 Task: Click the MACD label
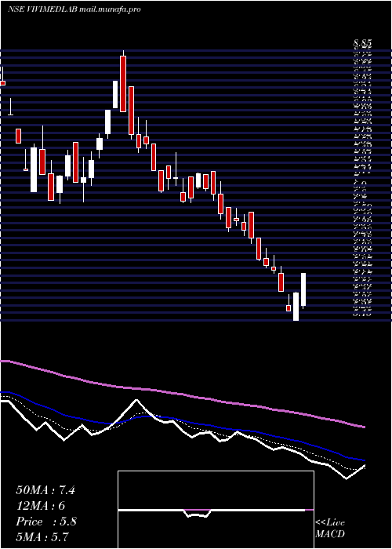coord(330,534)
